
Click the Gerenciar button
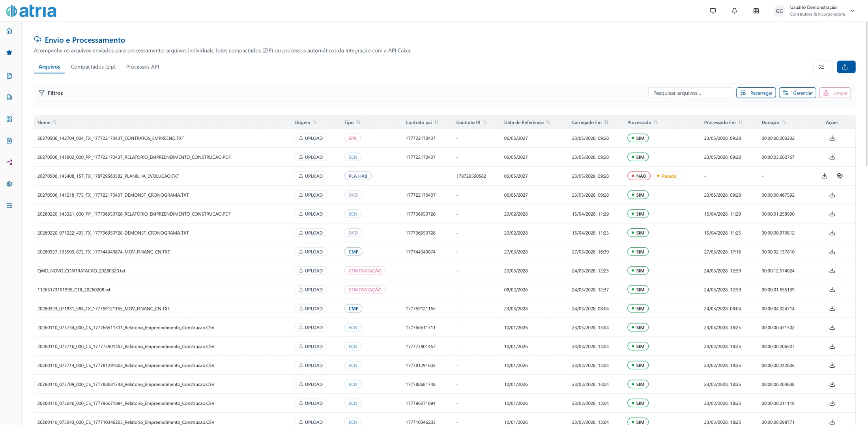point(797,93)
